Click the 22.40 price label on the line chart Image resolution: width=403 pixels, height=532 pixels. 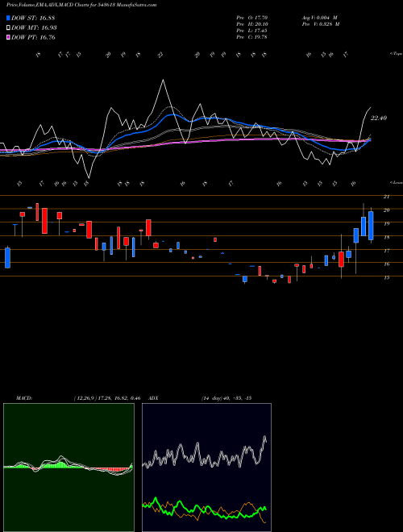pos(379,118)
